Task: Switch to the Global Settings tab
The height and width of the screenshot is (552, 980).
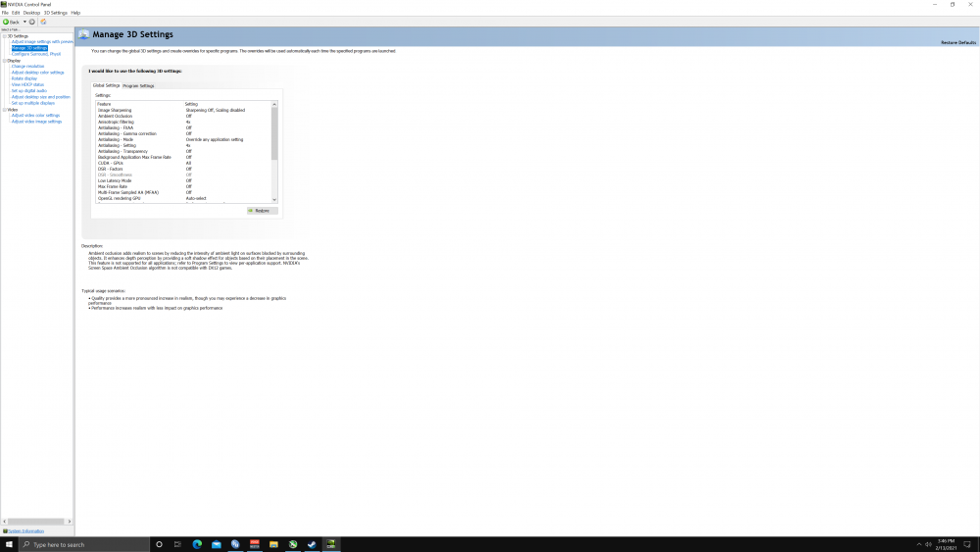Action: 106,85
